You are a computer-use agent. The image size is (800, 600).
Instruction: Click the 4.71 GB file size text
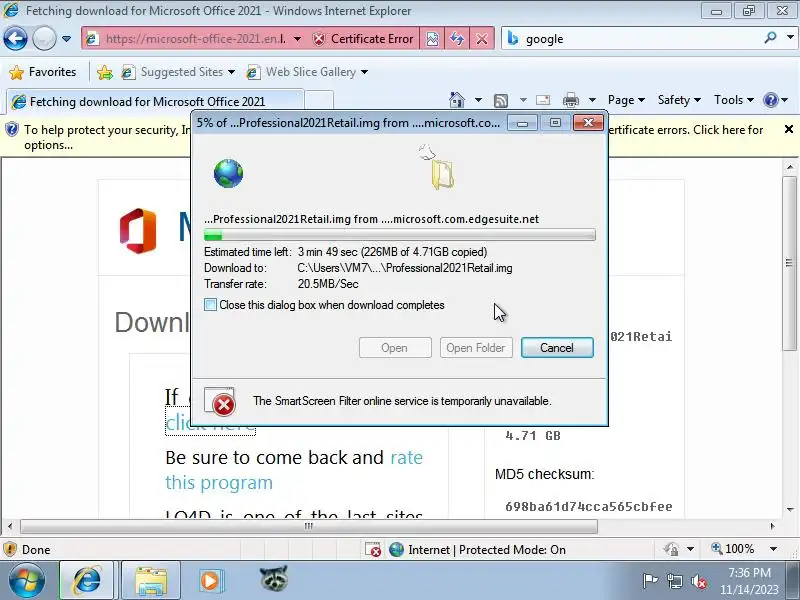[533, 436]
